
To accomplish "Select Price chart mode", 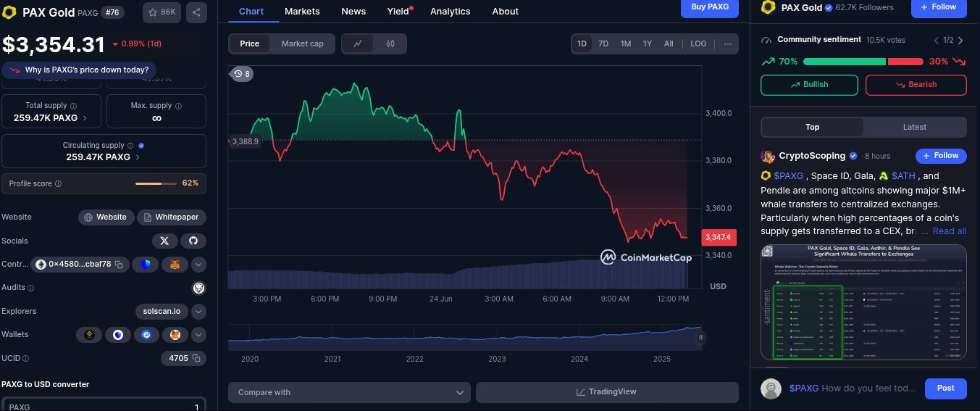I will point(250,43).
